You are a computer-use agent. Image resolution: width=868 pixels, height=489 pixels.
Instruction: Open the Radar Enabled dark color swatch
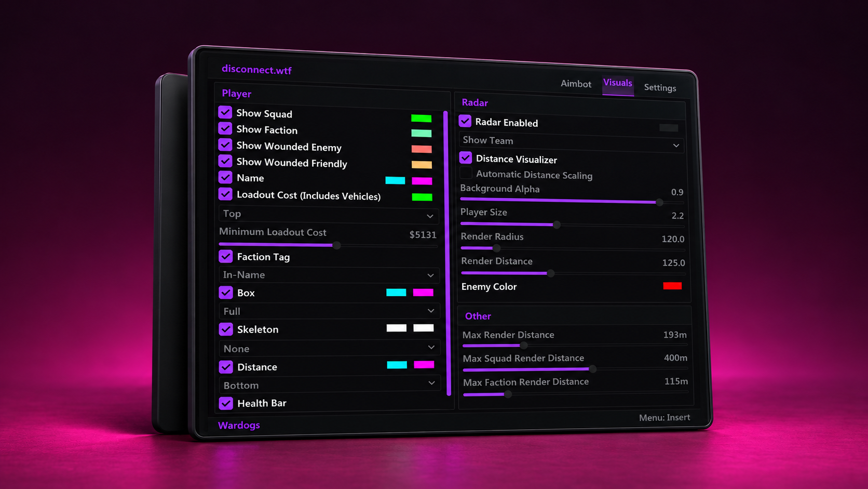pyautogui.click(x=669, y=128)
